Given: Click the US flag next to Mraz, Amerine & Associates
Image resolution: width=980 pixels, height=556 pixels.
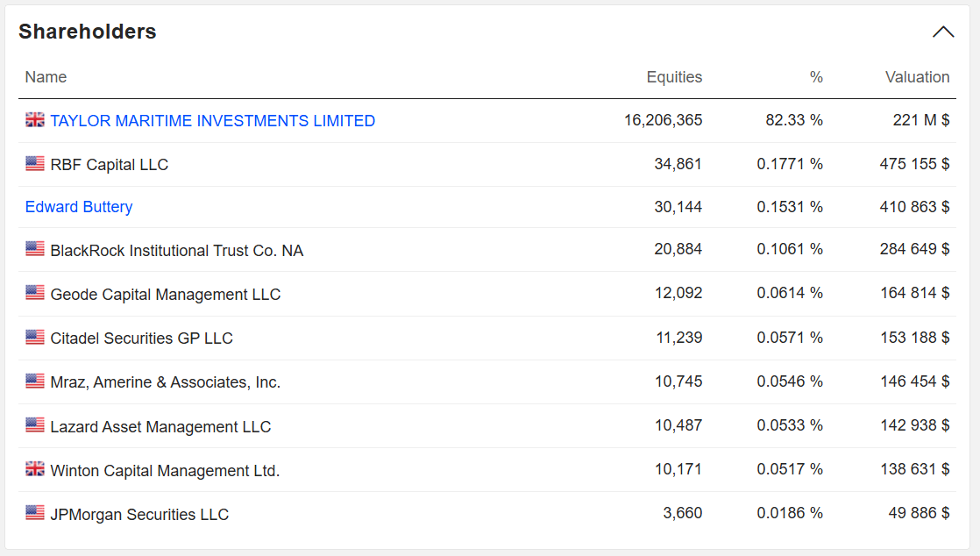Looking at the screenshot, I should [34, 380].
